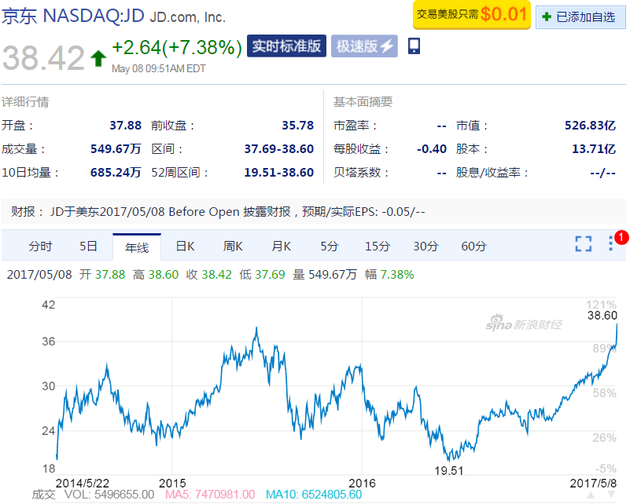Click the 基本面摘要 section heading

point(363,102)
